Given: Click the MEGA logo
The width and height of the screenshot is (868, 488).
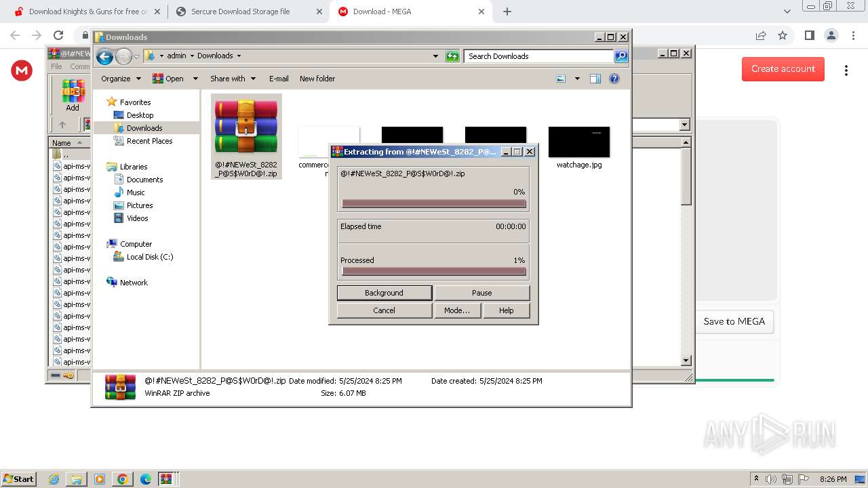Looking at the screenshot, I should [x=22, y=70].
